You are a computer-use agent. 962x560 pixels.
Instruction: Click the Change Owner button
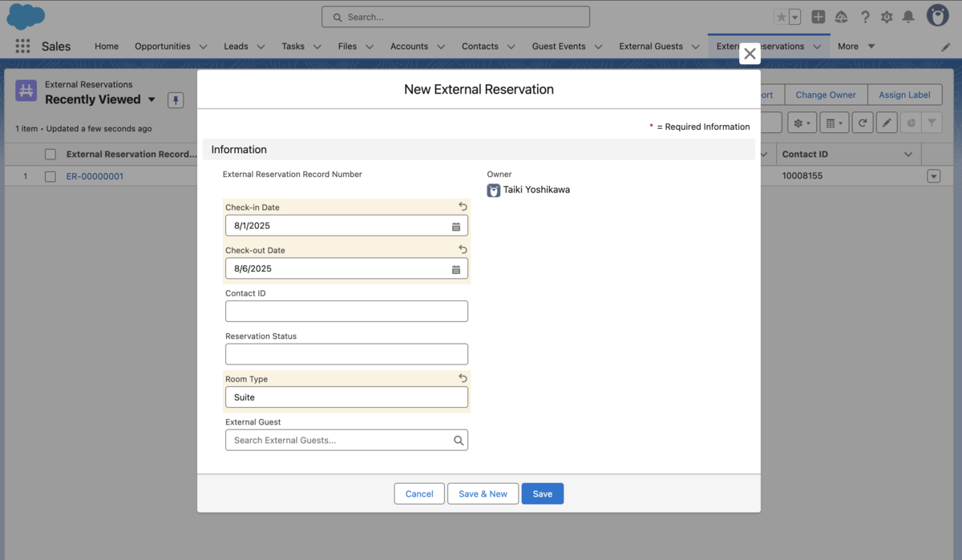coord(826,95)
